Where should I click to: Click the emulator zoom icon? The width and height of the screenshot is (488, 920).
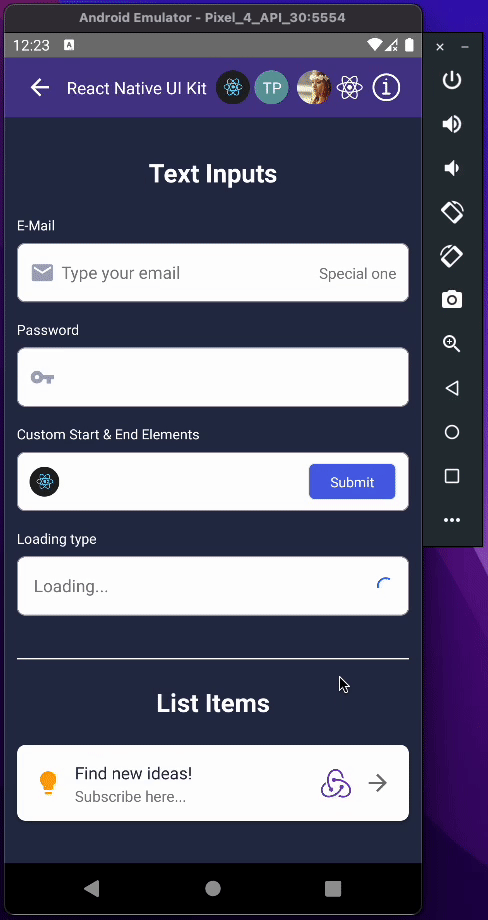click(x=452, y=344)
